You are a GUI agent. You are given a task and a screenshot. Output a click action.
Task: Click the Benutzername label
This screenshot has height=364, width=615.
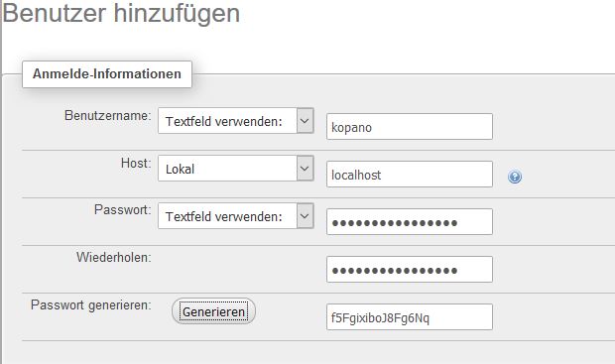tap(108, 116)
